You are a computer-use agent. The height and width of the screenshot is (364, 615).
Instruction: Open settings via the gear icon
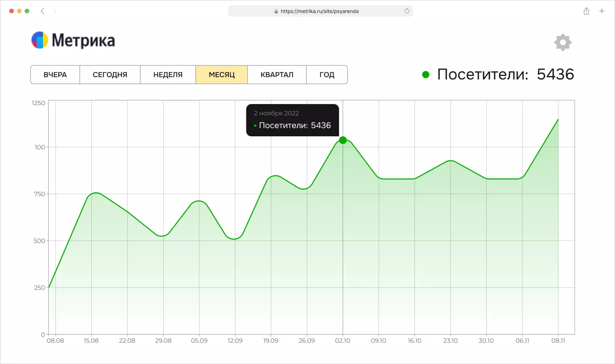pyautogui.click(x=563, y=42)
